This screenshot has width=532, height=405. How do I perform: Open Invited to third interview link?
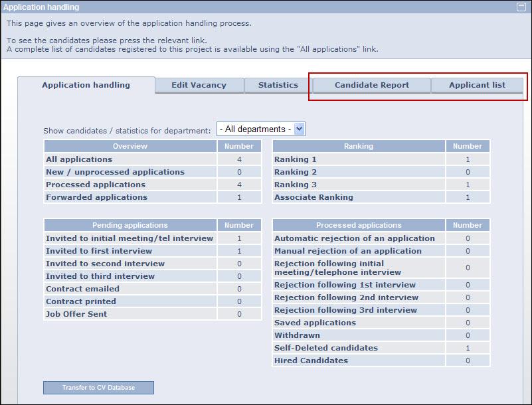coord(100,276)
